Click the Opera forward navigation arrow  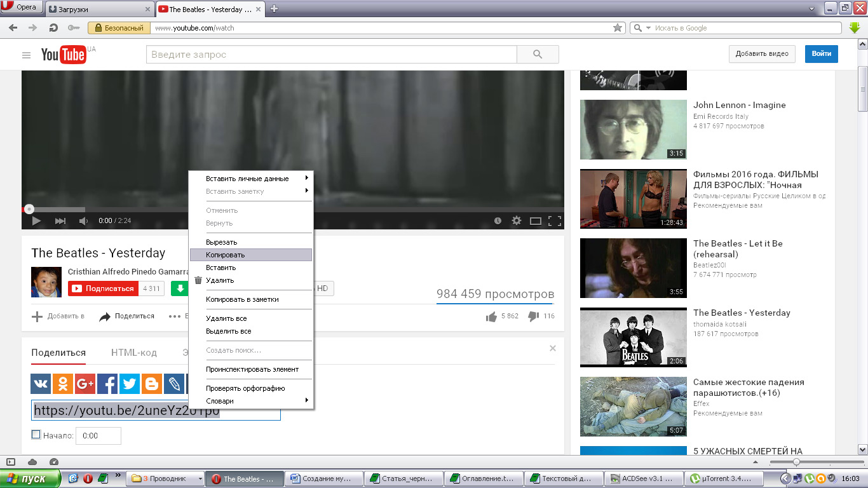point(32,28)
